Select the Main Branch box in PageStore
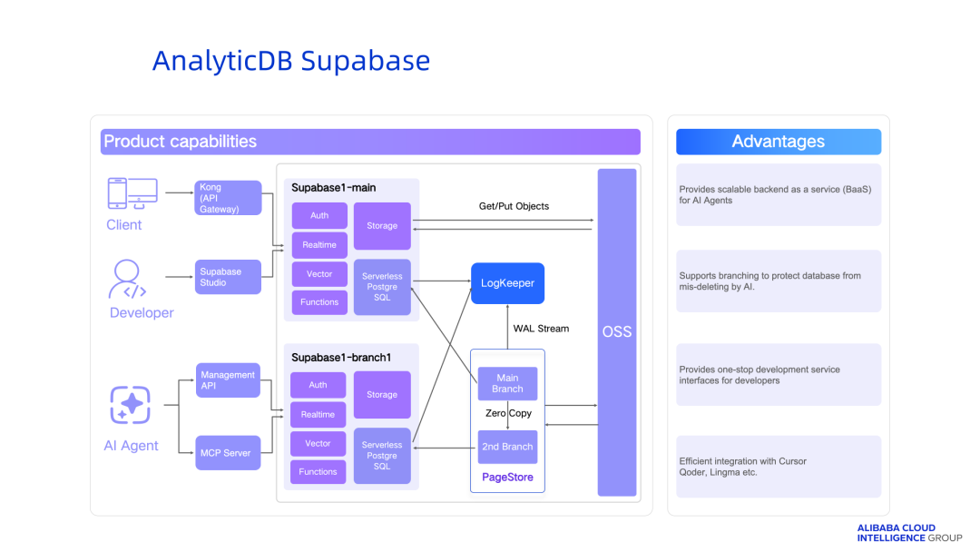This screenshot has height=552, width=980. point(507,383)
